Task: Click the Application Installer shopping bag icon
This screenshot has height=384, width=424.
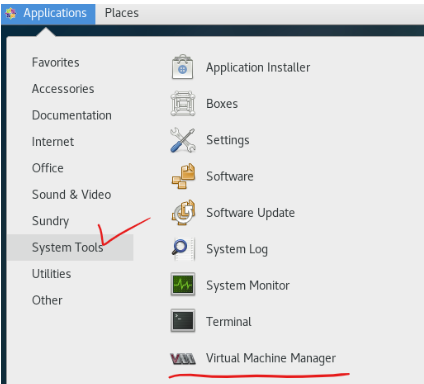Action: pos(182,67)
